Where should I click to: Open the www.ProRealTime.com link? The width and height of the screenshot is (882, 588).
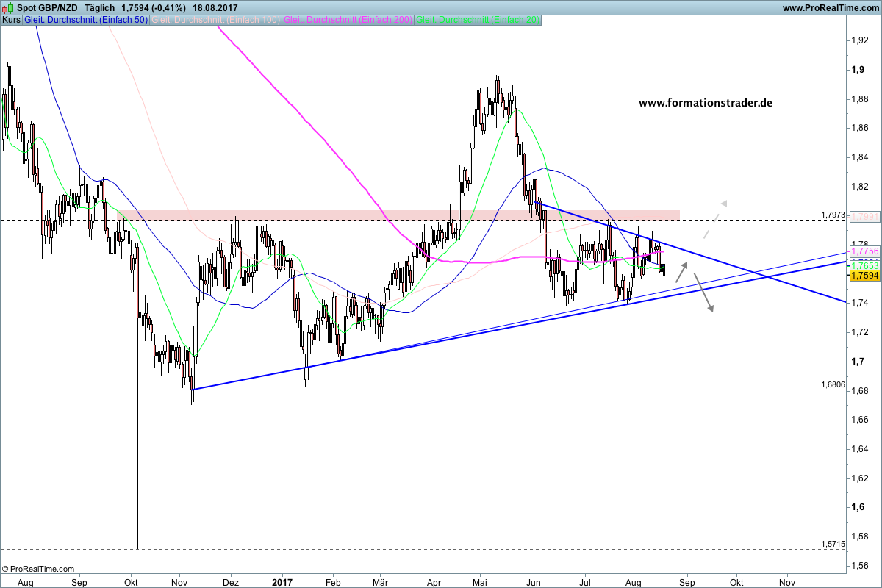coord(830,8)
